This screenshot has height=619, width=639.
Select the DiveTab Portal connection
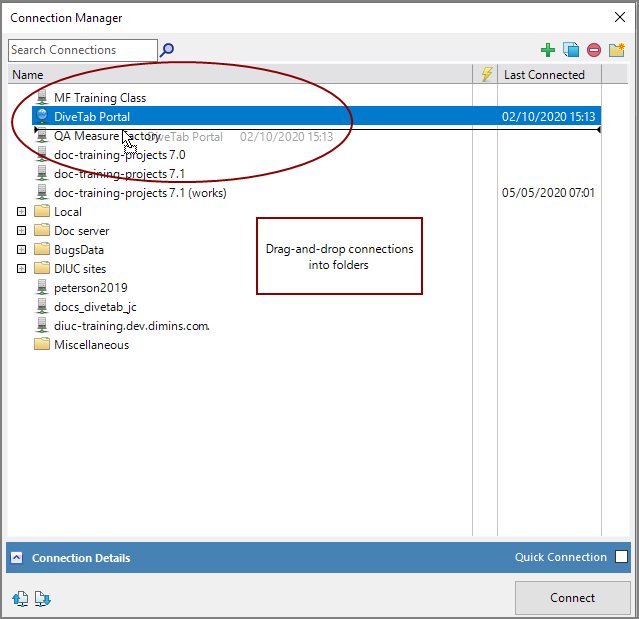click(x=316, y=116)
